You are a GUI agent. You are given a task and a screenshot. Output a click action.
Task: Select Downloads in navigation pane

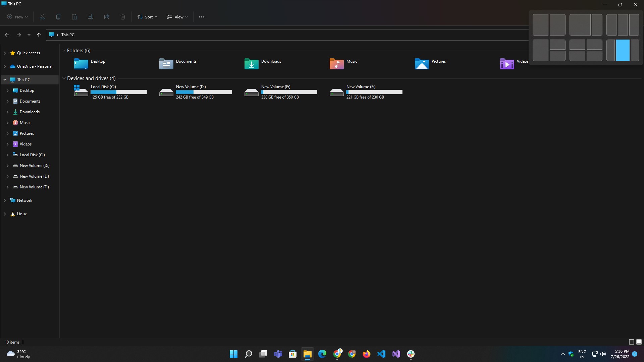(30, 112)
